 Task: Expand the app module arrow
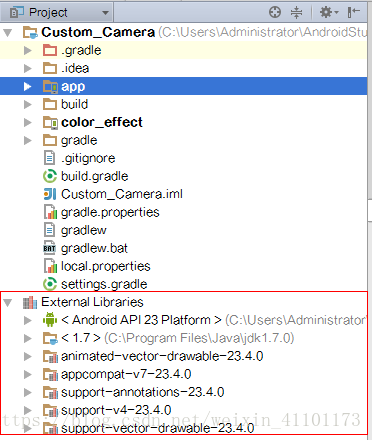28,86
